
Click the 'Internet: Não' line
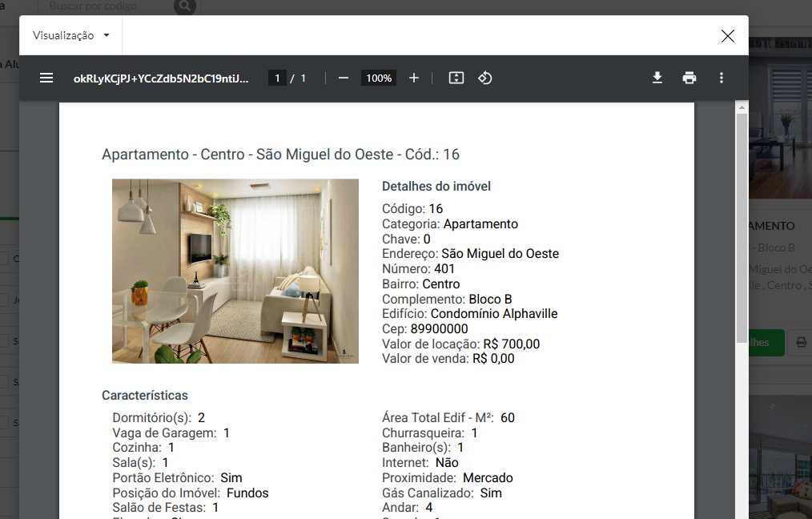(420, 463)
